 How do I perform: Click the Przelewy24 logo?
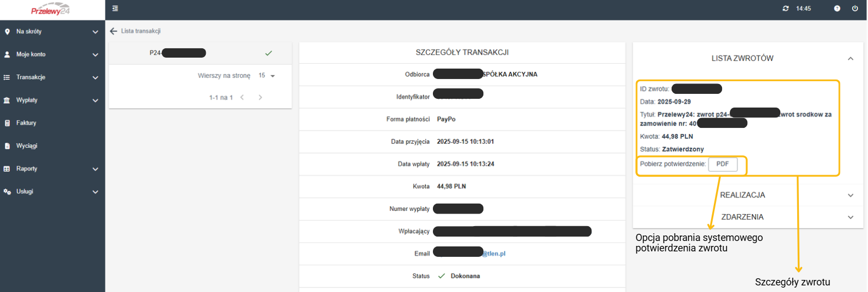tap(50, 10)
